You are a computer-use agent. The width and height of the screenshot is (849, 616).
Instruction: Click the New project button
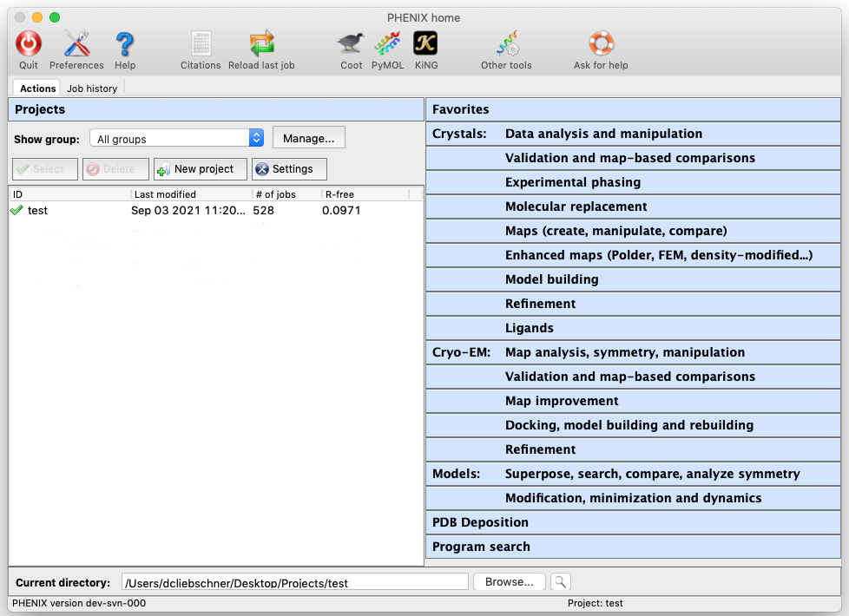[x=201, y=169]
